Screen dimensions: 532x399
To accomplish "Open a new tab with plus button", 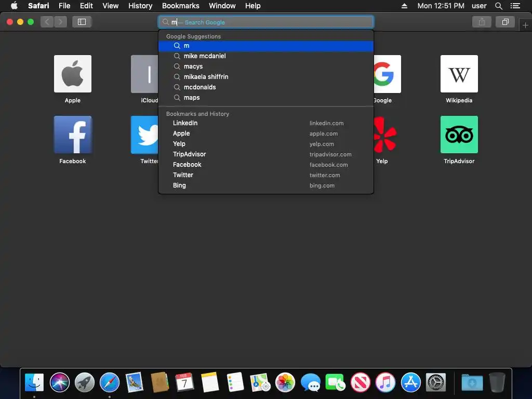I will pos(525,25).
